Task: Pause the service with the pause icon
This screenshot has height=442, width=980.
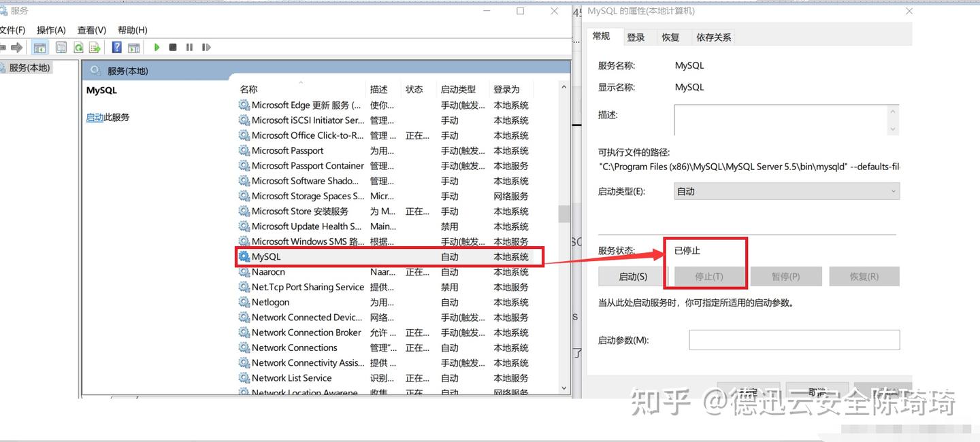Action: point(189,47)
